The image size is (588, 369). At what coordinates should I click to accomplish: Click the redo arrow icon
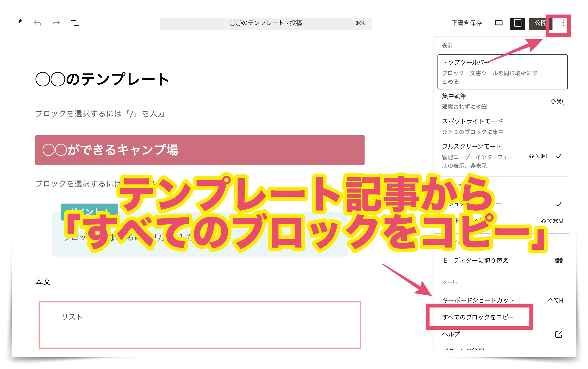(56, 23)
